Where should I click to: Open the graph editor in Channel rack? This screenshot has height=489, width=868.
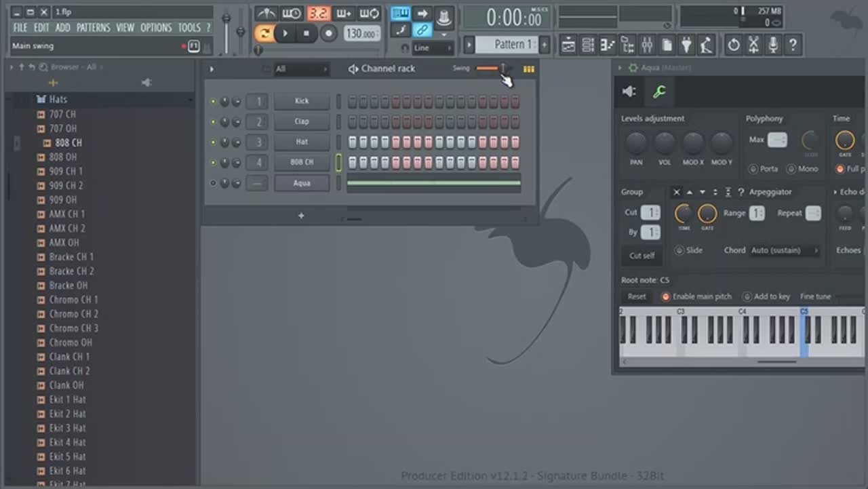pos(528,69)
